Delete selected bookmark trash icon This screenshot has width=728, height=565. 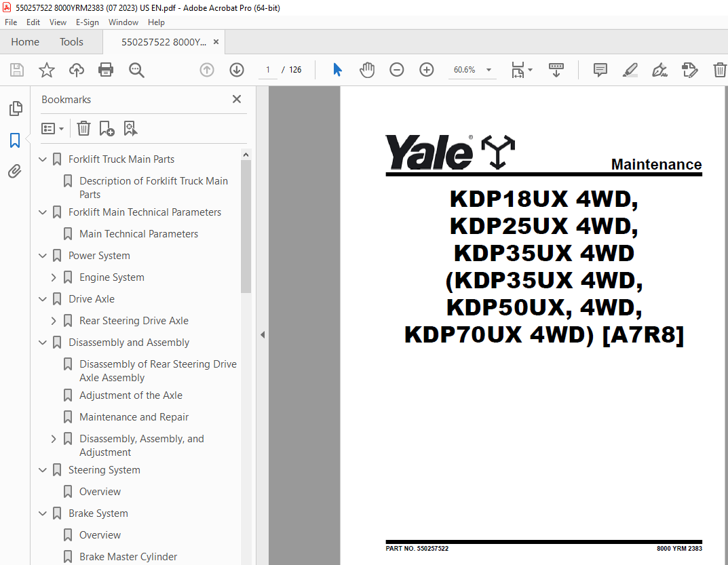83,128
